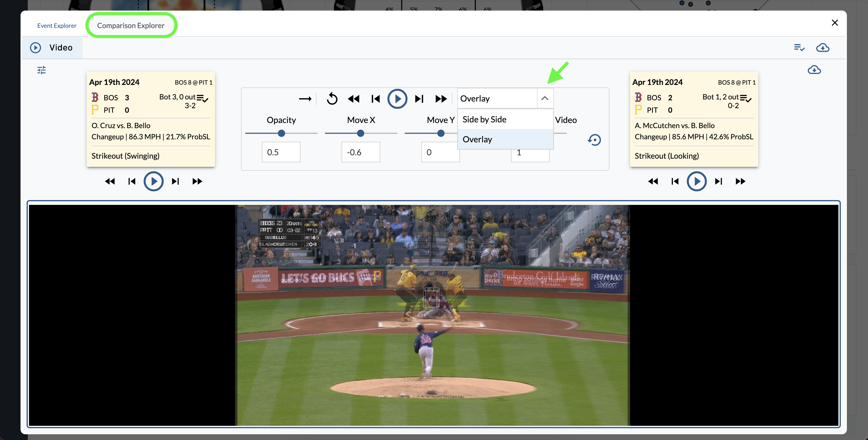The image size is (868, 440).
Task: Fast forward the right-side video clip
Action: click(740, 181)
